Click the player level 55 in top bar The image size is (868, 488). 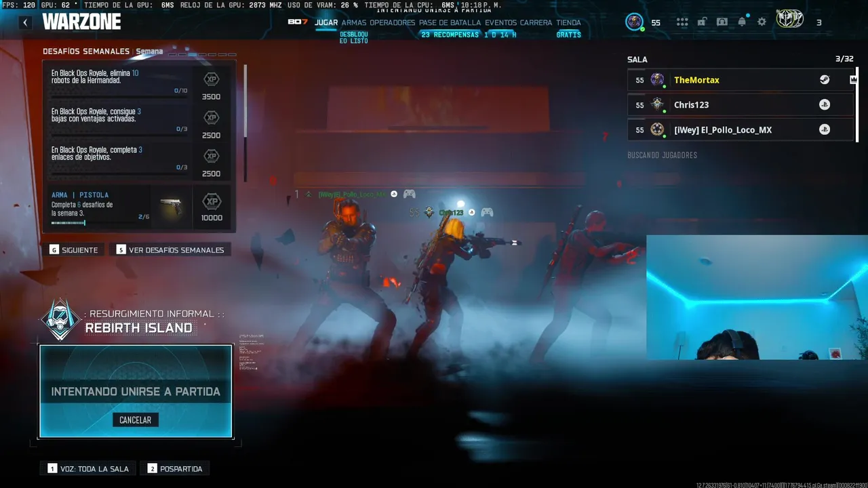coord(656,22)
